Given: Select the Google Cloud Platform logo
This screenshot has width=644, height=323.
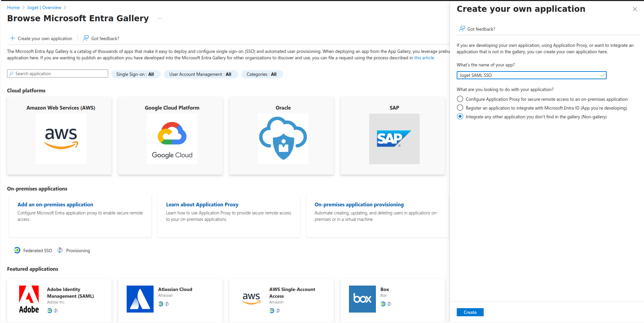Looking at the screenshot, I should pos(172,139).
